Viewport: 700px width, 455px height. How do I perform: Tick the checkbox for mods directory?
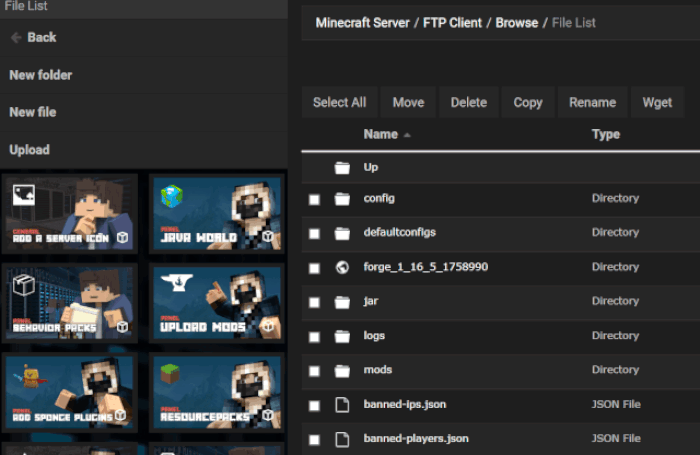click(x=314, y=371)
